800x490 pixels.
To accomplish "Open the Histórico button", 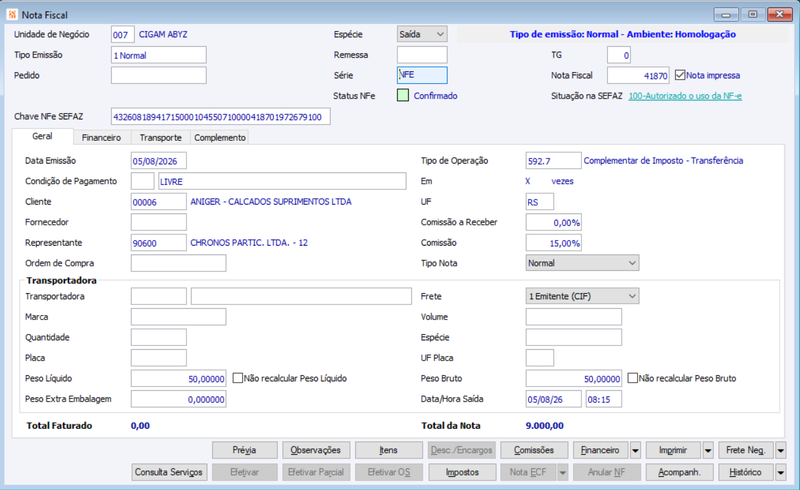I will pyautogui.click(x=746, y=472).
